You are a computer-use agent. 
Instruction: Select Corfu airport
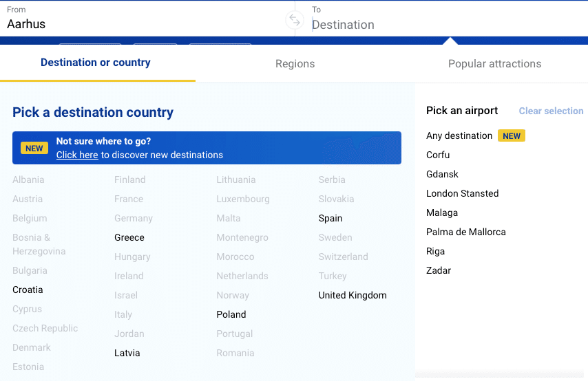point(438,155)
